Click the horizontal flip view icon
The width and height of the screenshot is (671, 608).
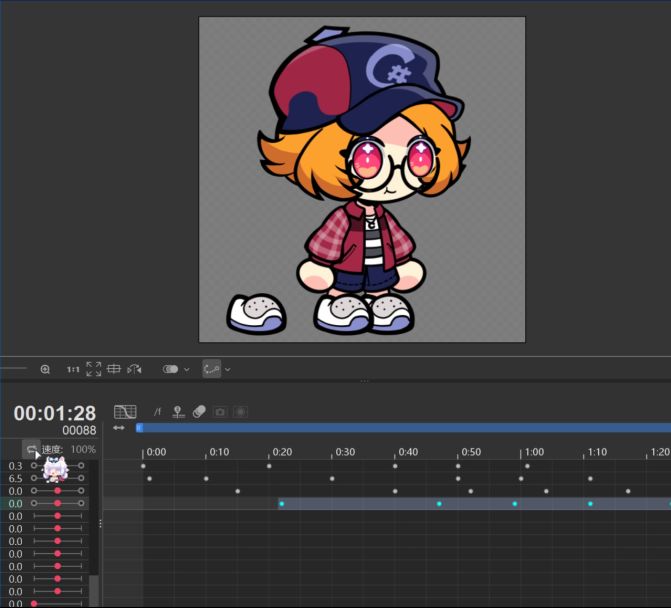pos(134,369)
